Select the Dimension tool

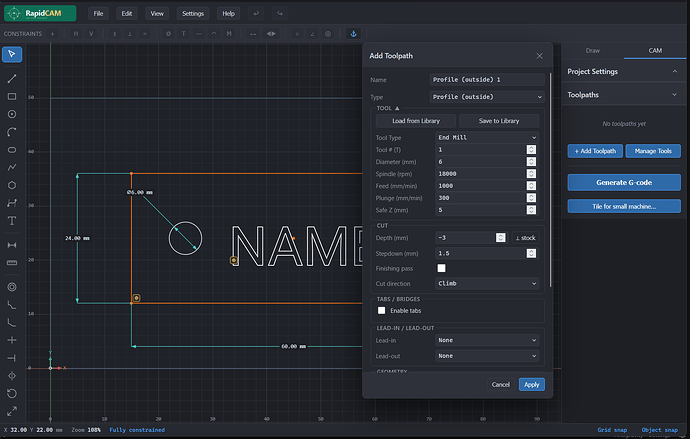point(12,245)
